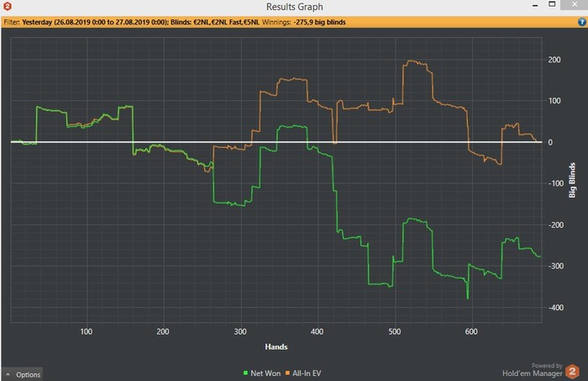Click the 'Blinds: €2NL,€2NL Fast,€5NL' filter text

pyautogui.click(x=214, y=22)
